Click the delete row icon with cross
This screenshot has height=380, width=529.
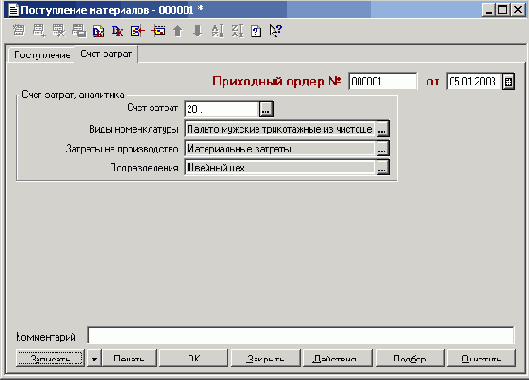coord(59,31)
